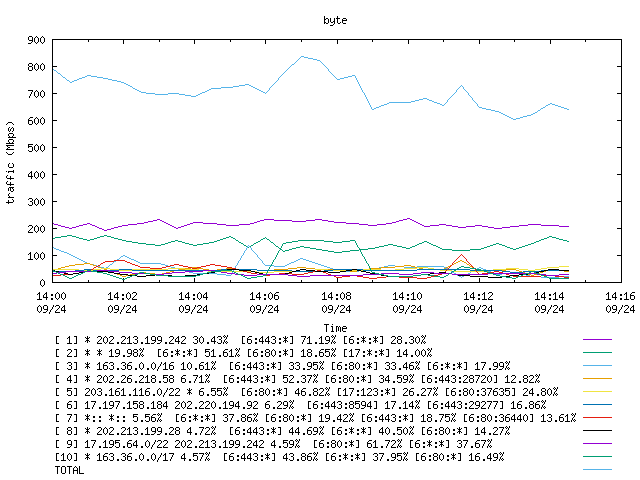Screen dimensions: 640x480
Task: Click the orange line sample for entry [ 4]
Action: pyautogui.click(x=598, y=378)
